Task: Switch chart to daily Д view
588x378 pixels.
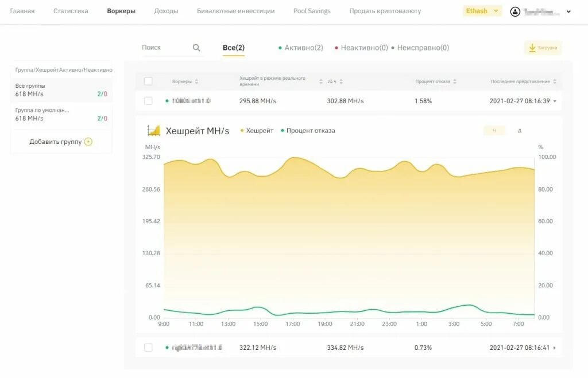Action: click(x=519, y=130)
